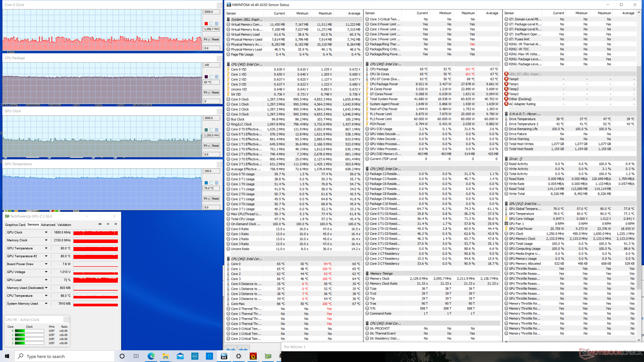Click the icon beside Drive Temperature

tap(506, 119)
